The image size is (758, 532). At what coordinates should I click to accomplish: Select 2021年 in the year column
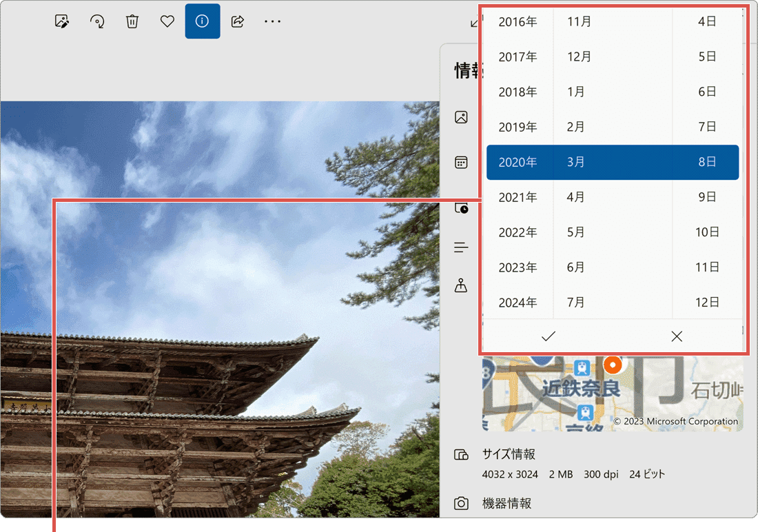pos(518,197)
